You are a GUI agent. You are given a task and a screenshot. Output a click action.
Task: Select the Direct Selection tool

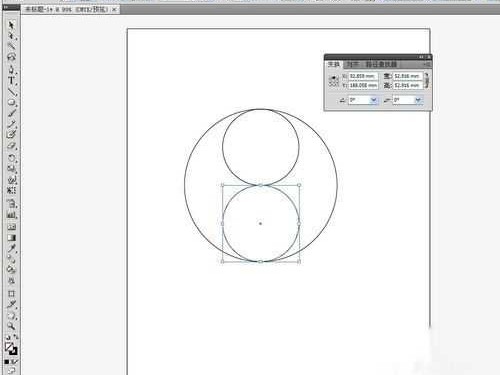pyautogui.click(x=11, y=35)
